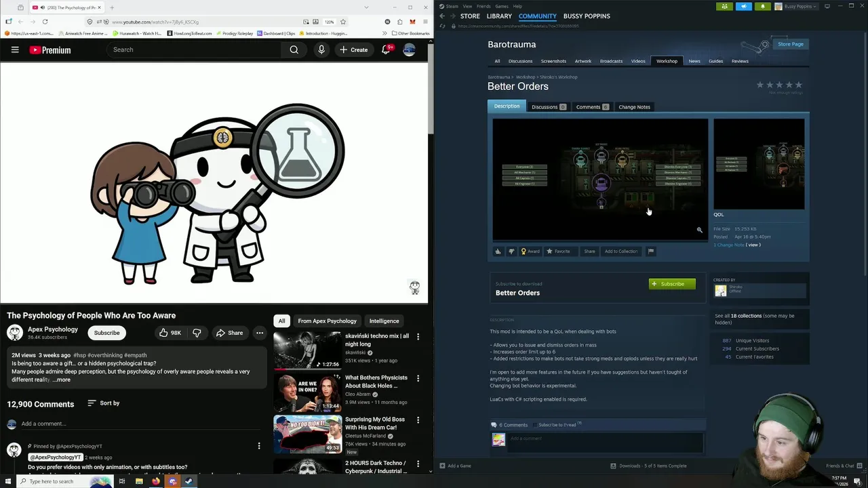
Task: Open the Bussy Poppins account dropdown
Action: [x=796, y=6]
